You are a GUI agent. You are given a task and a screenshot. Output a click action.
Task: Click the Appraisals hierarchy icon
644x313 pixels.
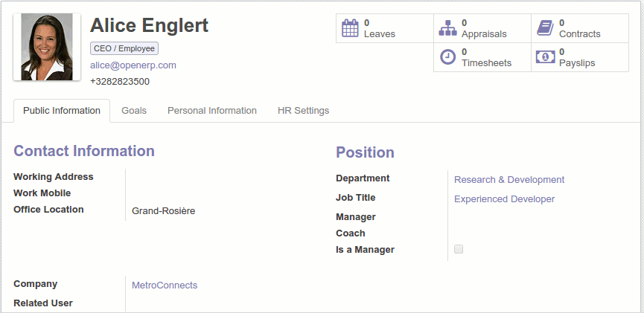tap(447, 28)
